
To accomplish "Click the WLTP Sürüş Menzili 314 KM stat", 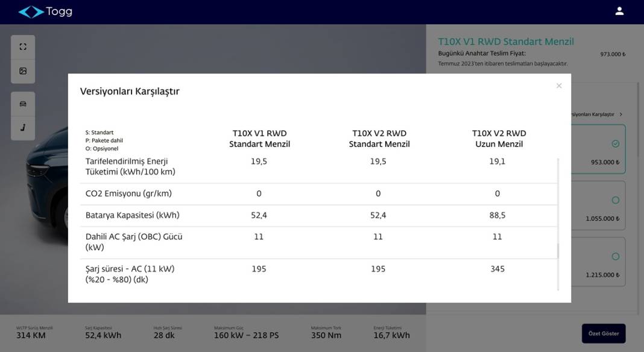I will [34, 333].
